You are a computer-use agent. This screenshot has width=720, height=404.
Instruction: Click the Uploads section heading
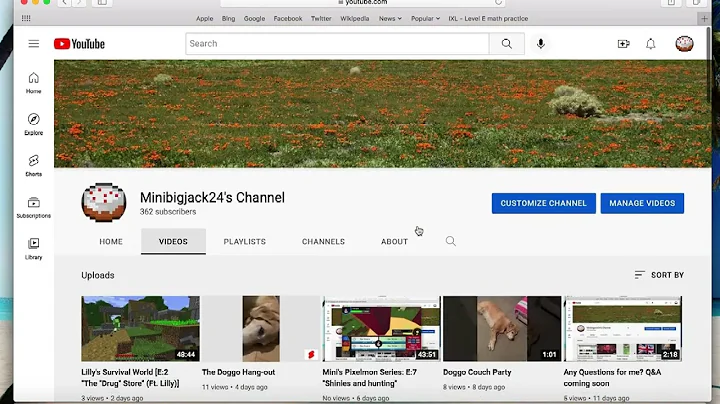point(98,275)
